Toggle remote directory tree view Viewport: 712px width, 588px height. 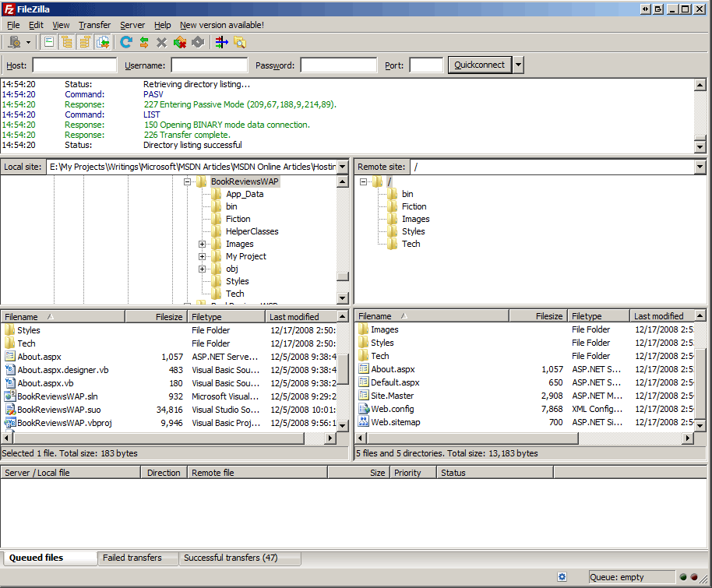[x=84, y=43]
